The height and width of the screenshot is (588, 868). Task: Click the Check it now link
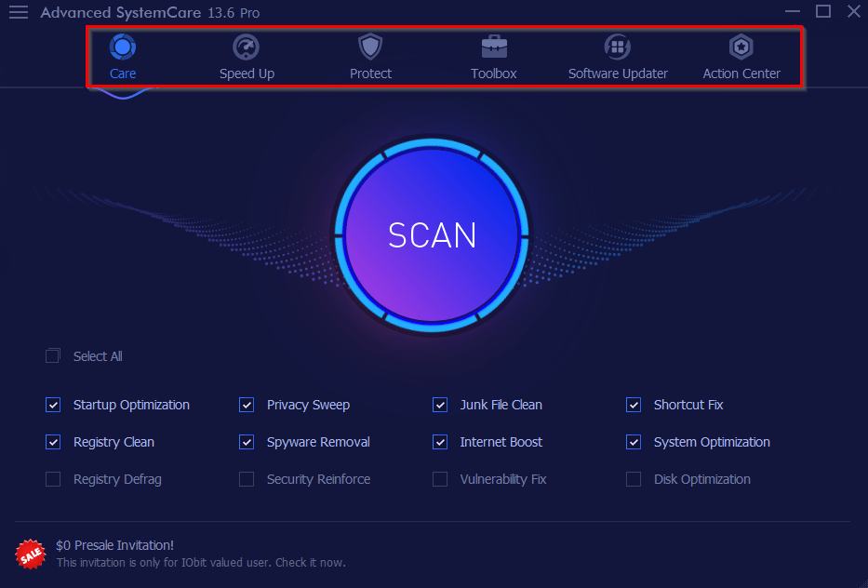pyautogui.click(x=310, y=563)
